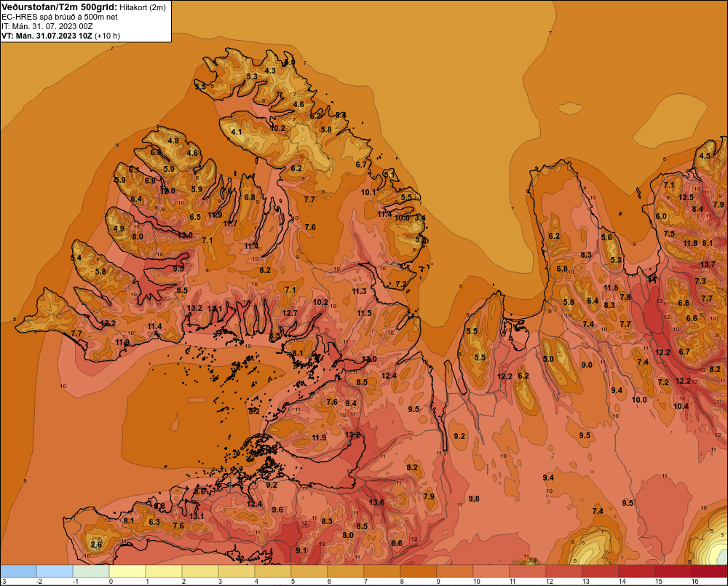Select the 4.5 temperature value
Image resolution: width=728 pixels, height=586 pixels.
point(705,156)
